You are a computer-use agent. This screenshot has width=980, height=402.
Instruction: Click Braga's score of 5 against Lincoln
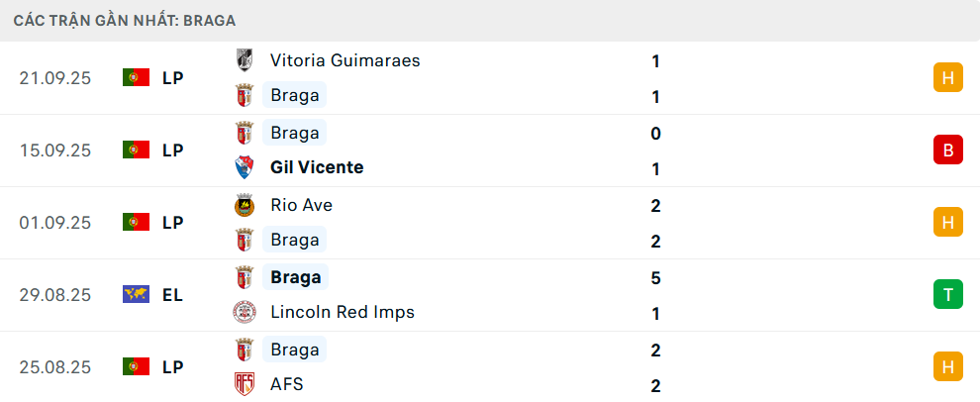click(x=655, y=278)
